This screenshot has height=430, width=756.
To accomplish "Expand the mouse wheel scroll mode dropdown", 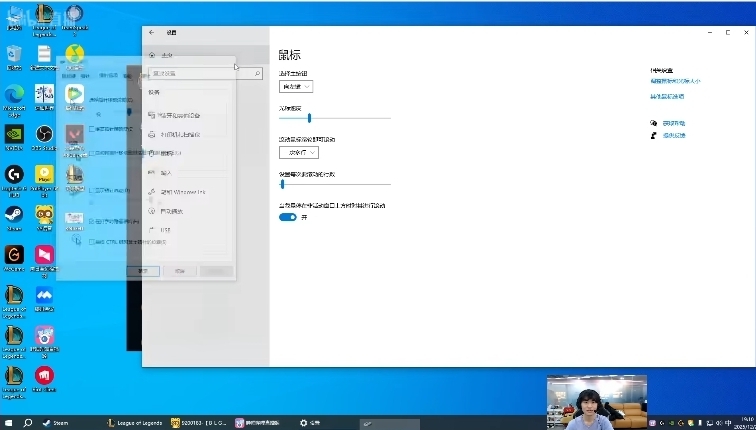I will [298, 153].
